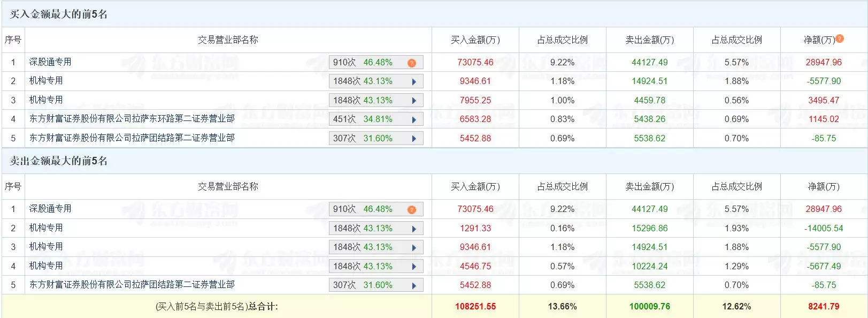Click the 买入金额最大的前5名 section title
The width and height of the screenshot is (868, 318).
[59, 14]
